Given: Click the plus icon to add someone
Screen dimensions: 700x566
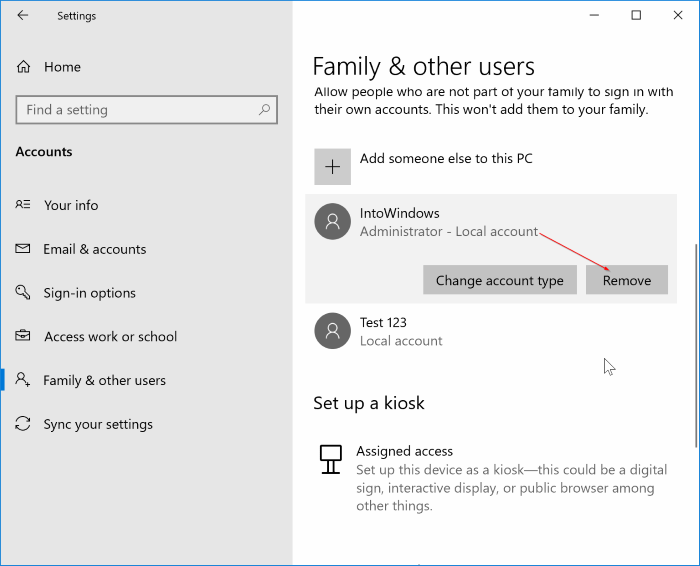Looking at the screenshot, I should [333, 166].
